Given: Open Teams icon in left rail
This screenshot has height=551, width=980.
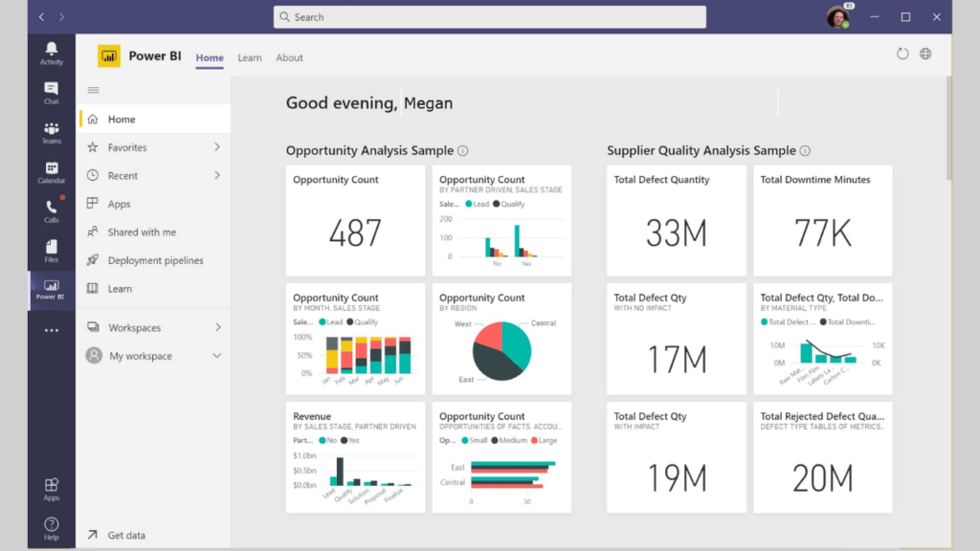Looking at the screenshot, I should 52,132.
